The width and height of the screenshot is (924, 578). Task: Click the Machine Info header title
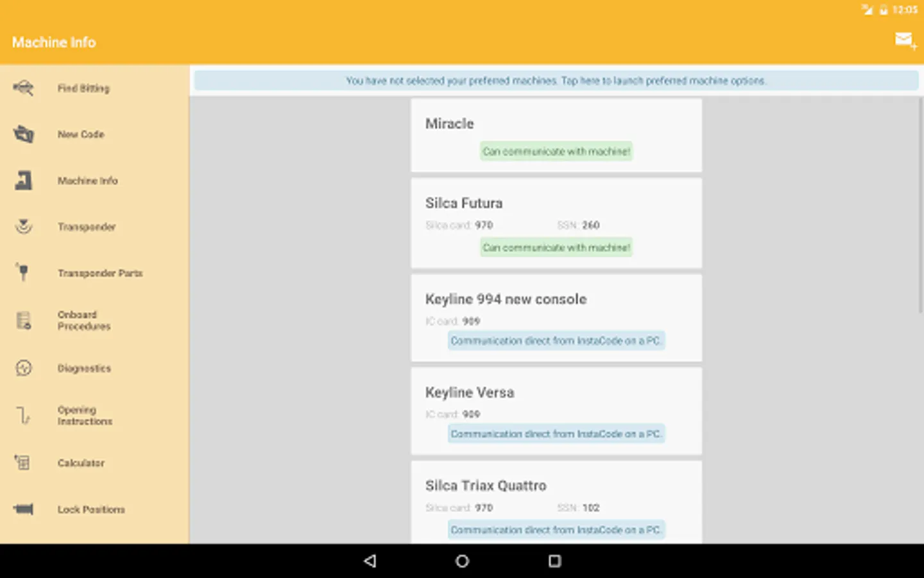[54, 42]
